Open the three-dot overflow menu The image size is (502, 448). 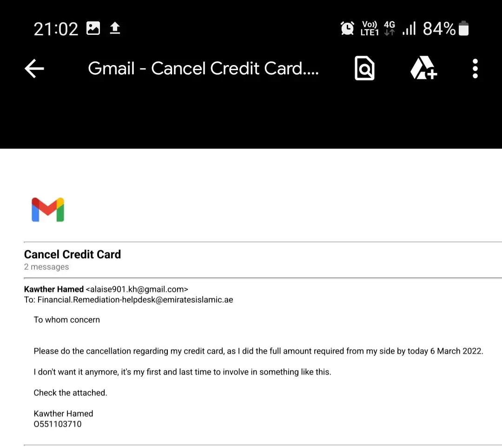click(475, 69)
